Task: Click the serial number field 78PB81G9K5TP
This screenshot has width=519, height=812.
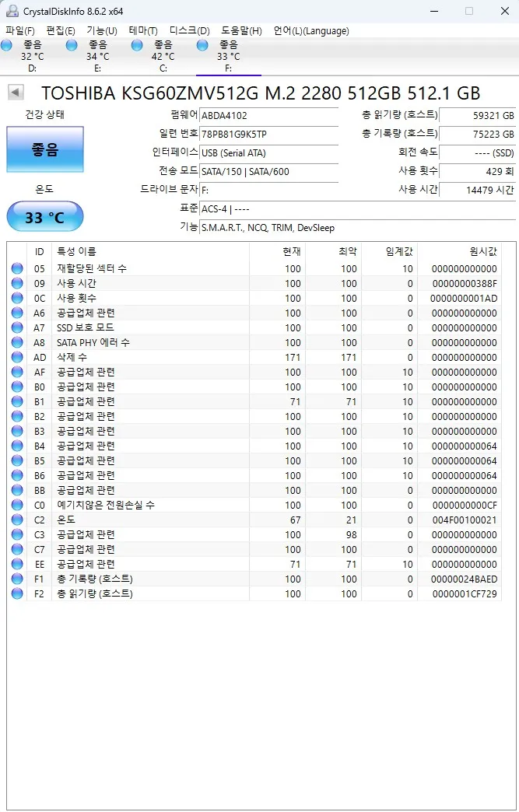Action: coord(268,134)
